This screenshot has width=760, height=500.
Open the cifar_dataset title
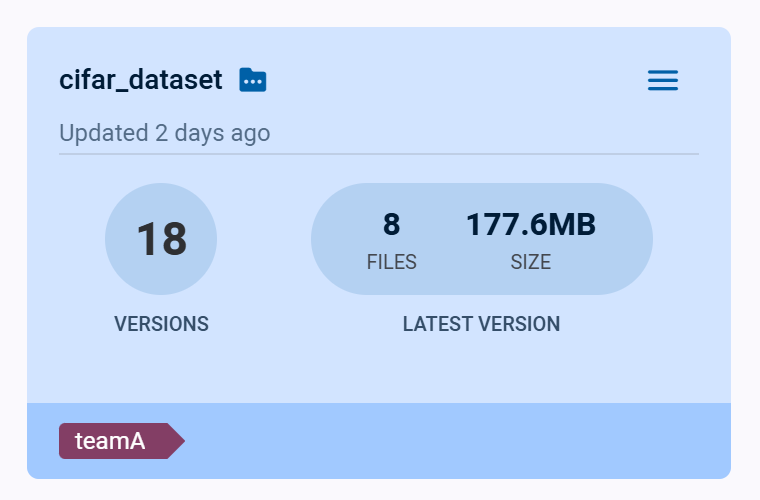point(140,80)
